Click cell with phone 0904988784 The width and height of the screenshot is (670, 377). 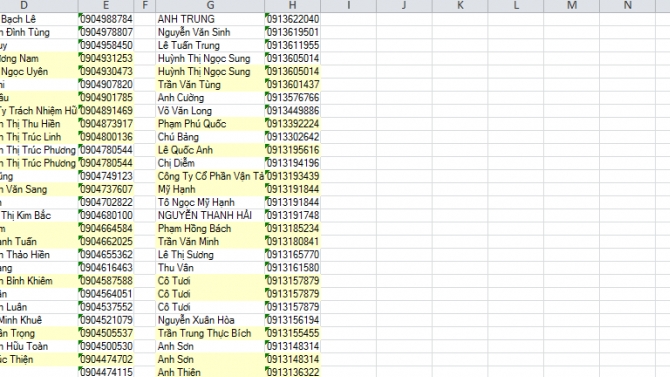[106, 19]
